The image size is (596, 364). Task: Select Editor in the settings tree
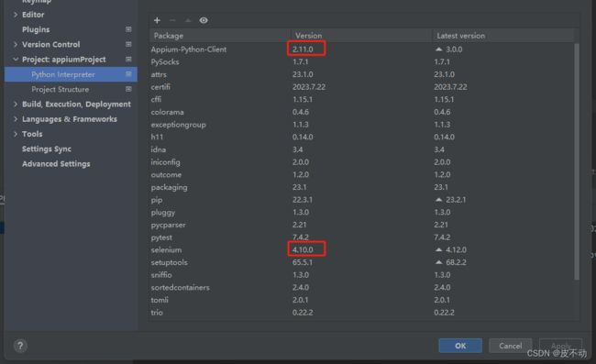click(33, 15)
